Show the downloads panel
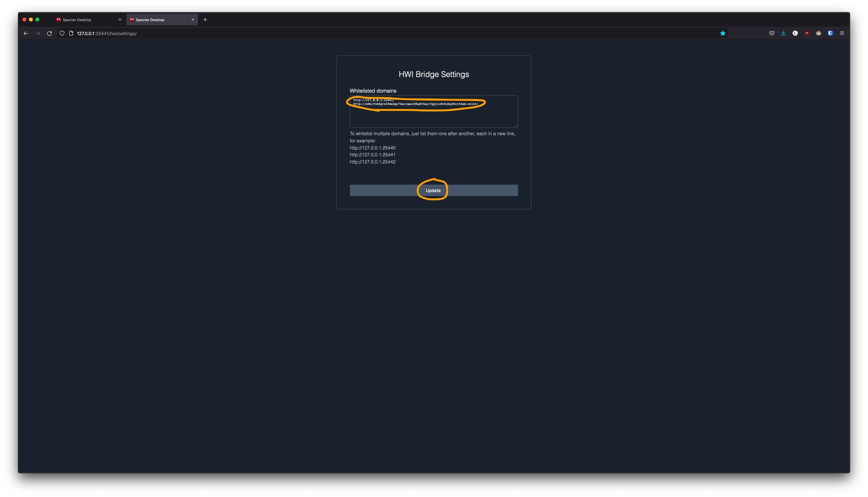Viewport: 868px width, 497px height. click(x=784, y=33)
